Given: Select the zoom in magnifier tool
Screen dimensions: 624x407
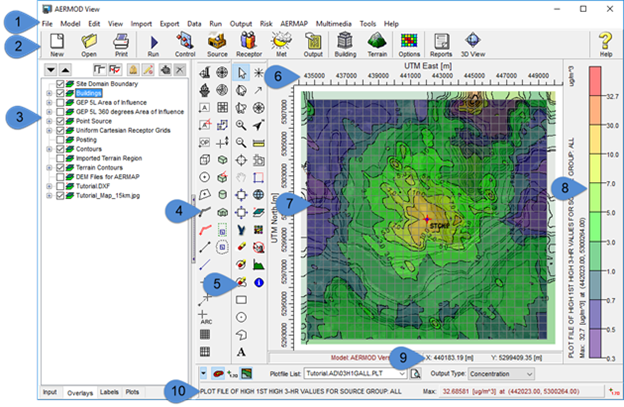Looking at the screenshot, I should 241,125.
